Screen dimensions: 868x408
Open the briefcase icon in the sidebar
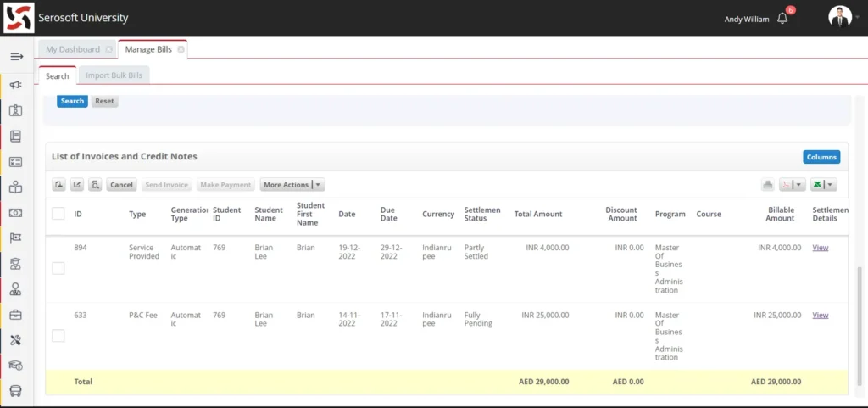(16, 315)
